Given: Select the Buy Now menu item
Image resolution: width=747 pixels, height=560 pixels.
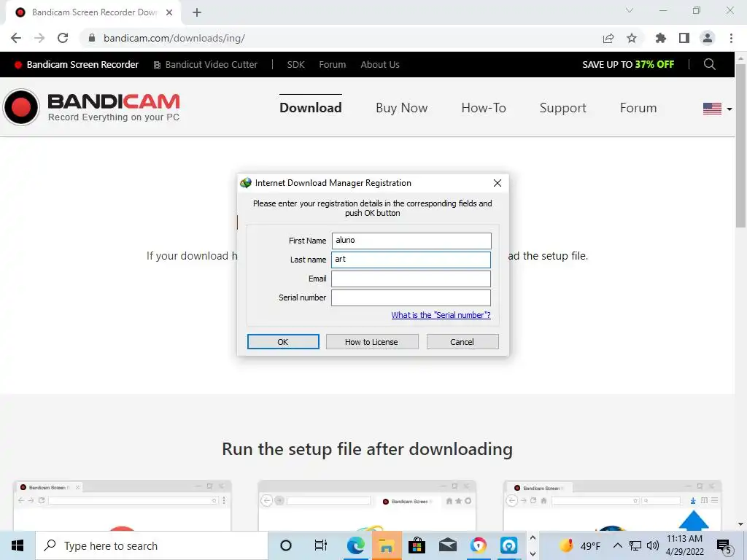Looking at the screenshot, I should coord(402,108).
